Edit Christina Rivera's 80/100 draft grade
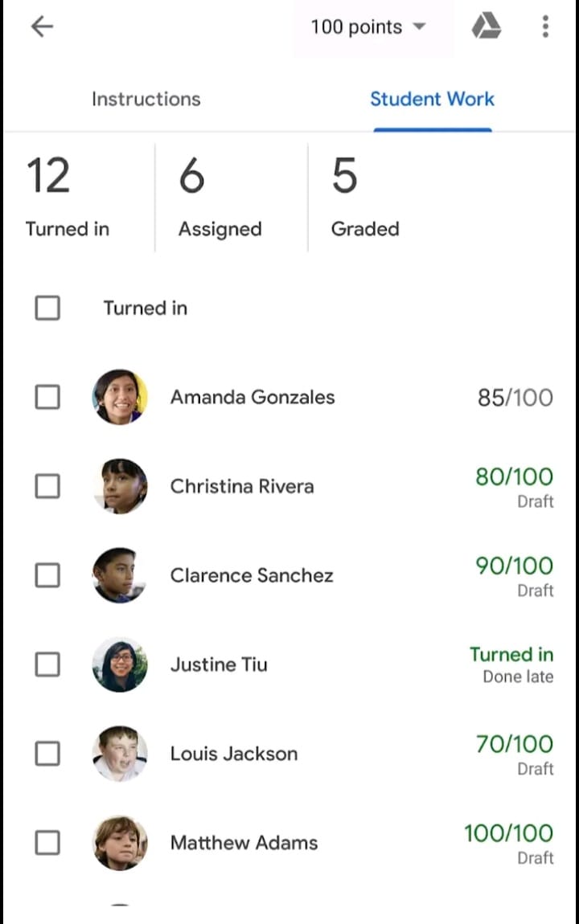The image size is (579, 924). click(x=514, y=487)
